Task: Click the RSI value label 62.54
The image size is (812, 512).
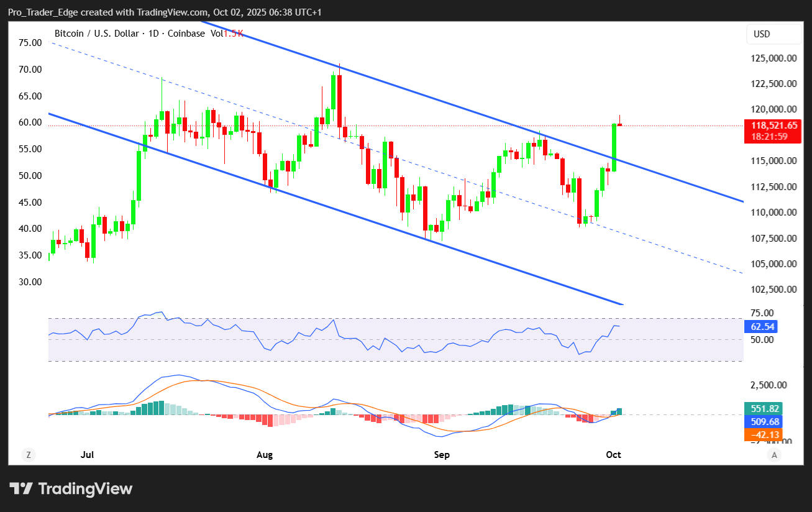Action: tap(760, 326)
